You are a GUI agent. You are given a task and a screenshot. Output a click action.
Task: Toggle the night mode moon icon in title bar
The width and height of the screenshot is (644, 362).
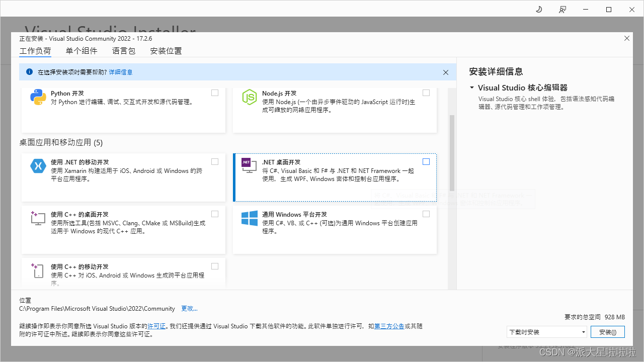coord(539,9)
